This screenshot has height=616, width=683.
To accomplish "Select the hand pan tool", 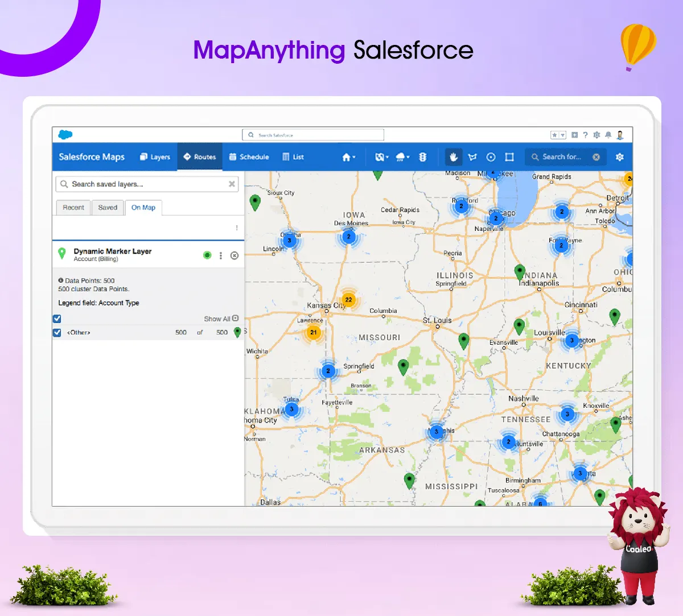I will (454, 157).
